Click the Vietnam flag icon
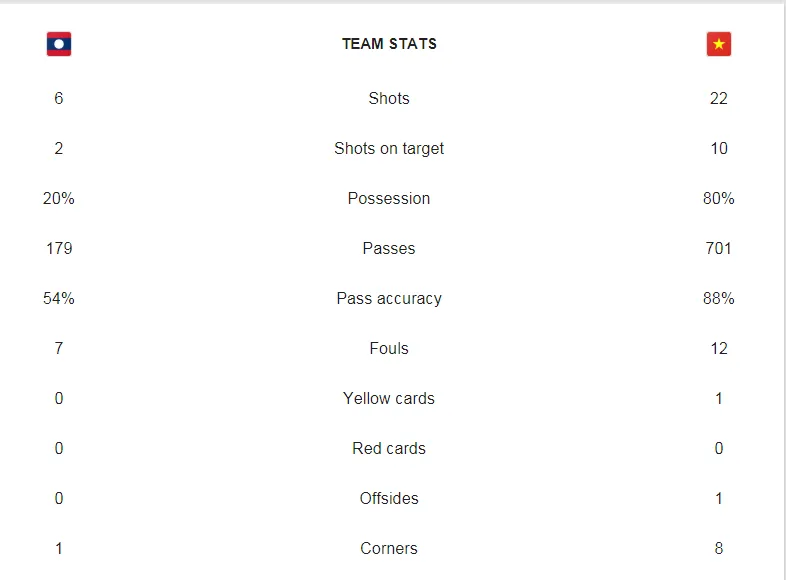Screen dimensions: 786x580 pyautogui.click(x=718, y=44)
